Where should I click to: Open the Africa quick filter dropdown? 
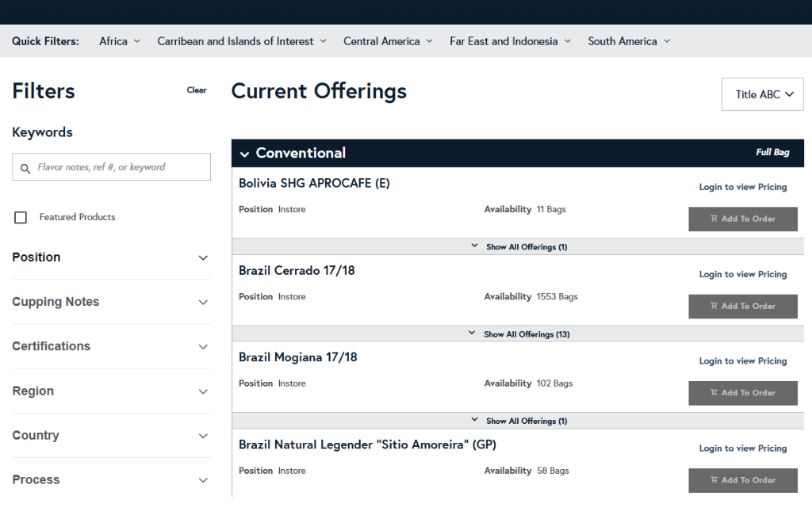pyautogui.click(x=120, y=41)
